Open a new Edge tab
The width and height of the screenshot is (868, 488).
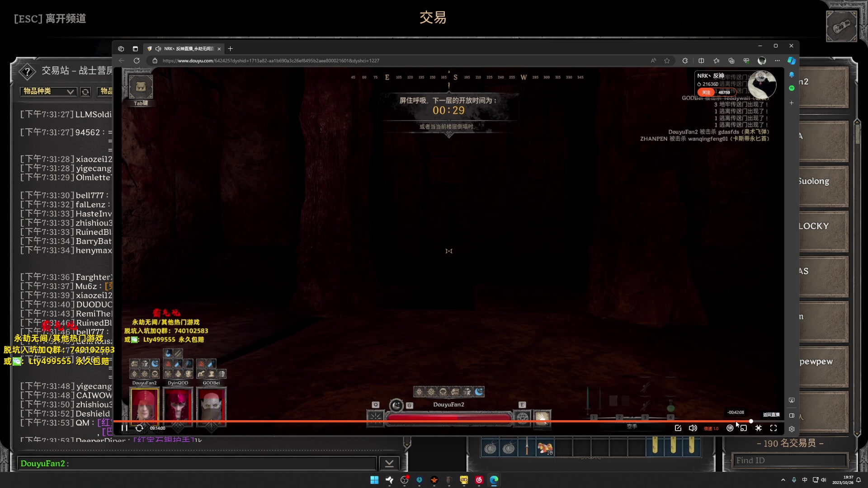[231, 49]
